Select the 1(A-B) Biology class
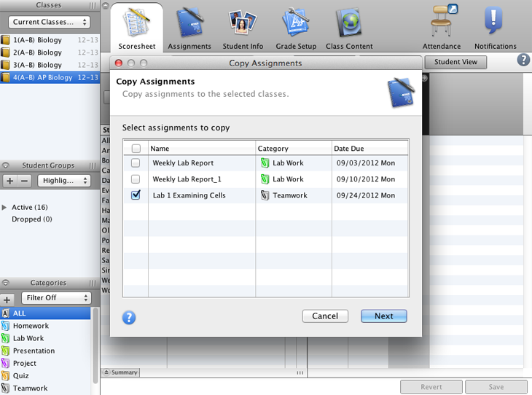 38,40
